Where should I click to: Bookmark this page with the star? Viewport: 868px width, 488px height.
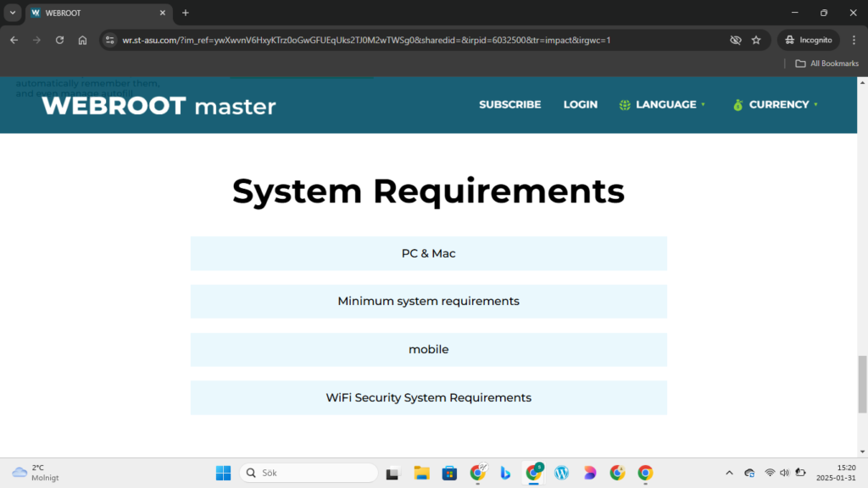click(756, 40)
